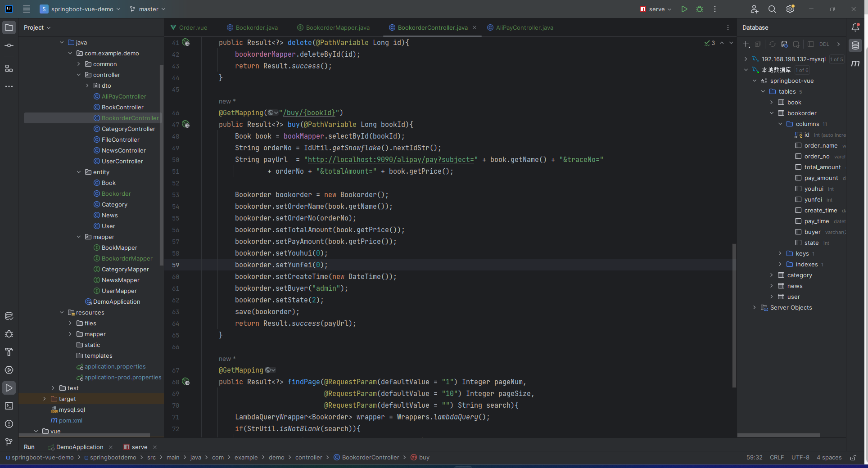The image size is (868, 468).
Task: Open the Services tool window
Action: [9, 370]
